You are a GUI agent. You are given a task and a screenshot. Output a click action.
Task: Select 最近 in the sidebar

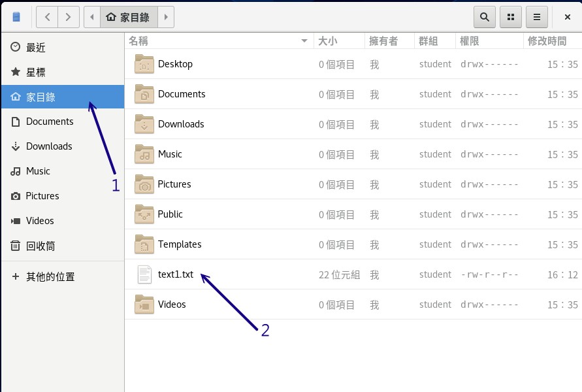pos(36,48)
